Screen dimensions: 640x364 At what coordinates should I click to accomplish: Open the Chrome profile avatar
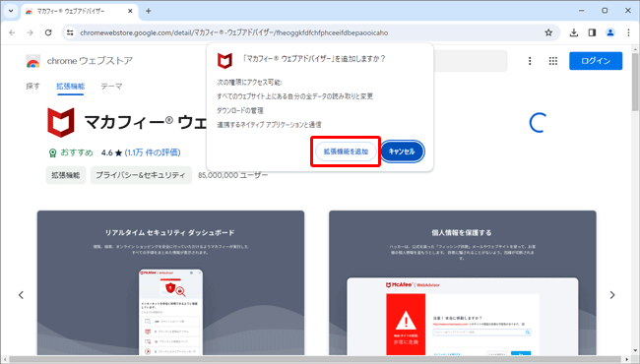tap(610, 32)
